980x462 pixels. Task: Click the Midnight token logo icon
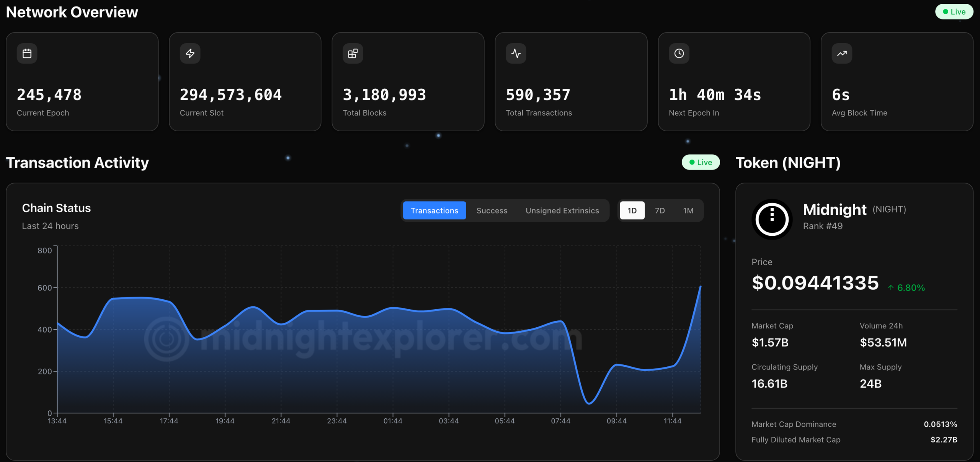(x=772, y=219)
